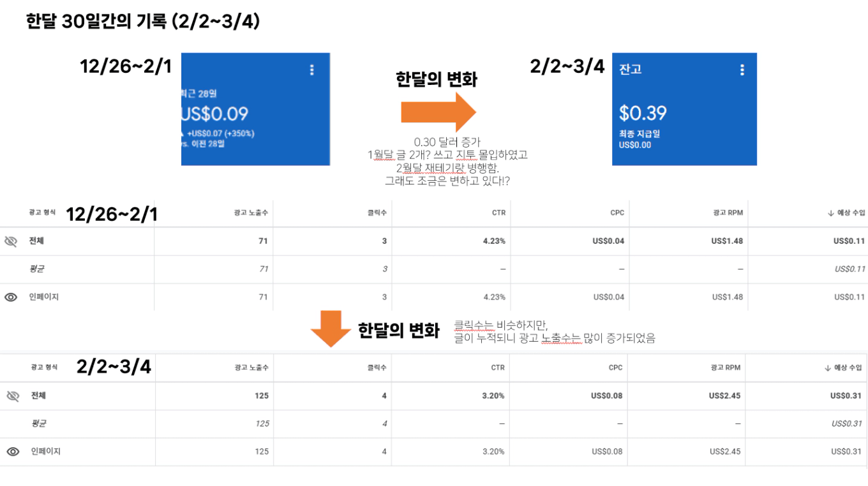Image resolution: width=868 pixels, height=486 pixels.
Task: Toggle the crossed-eye icon for 전체 in the 2/2~3/4 table
Action: [x=13, y=396]
